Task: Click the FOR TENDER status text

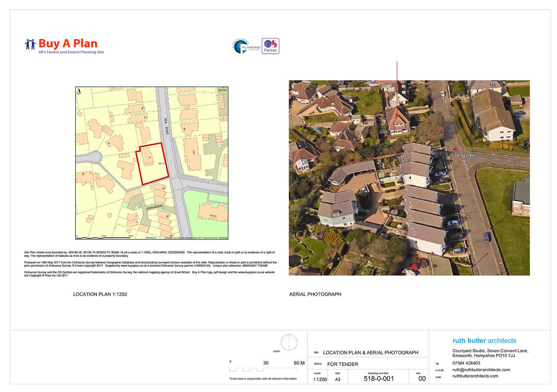Action: point(342,364)
